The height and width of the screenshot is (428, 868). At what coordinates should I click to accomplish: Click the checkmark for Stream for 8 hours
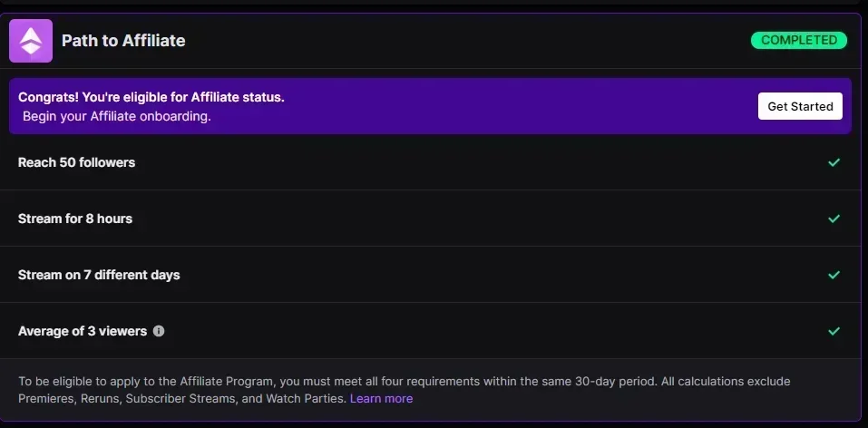(x=834, y=219)
